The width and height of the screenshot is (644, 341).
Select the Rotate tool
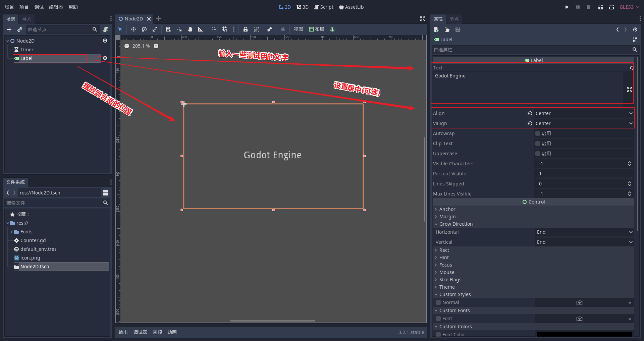144,29
